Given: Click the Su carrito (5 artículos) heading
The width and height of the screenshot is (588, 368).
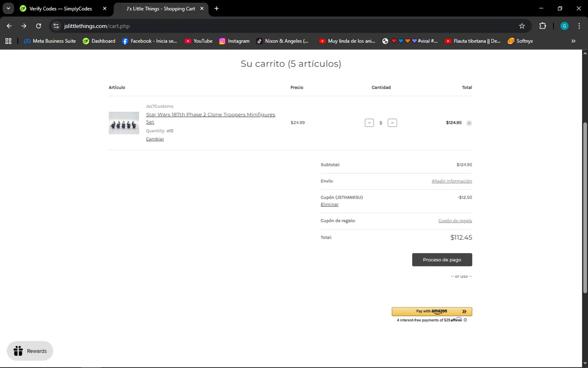Looking at the screenshot, I should click(x=291, y=64).
